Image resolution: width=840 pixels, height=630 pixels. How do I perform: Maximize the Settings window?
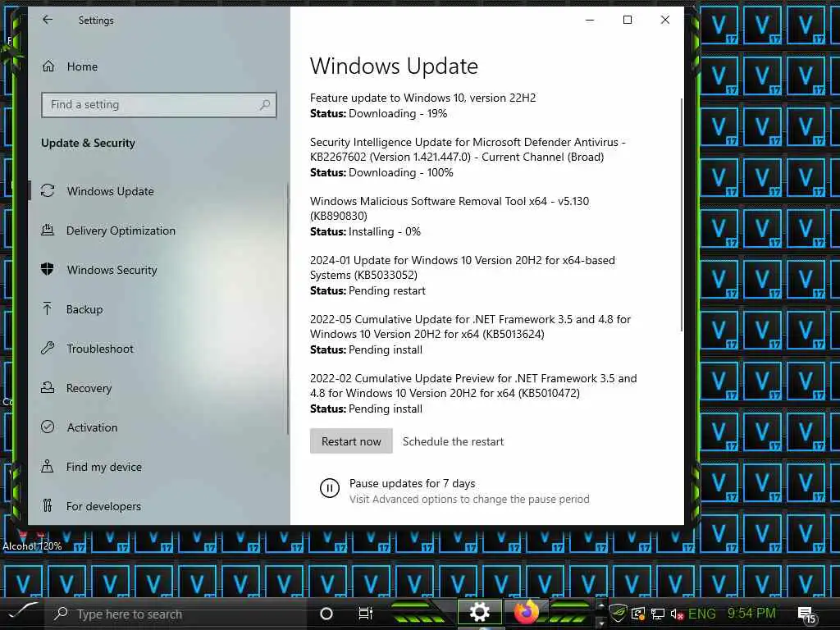point(628,20)
